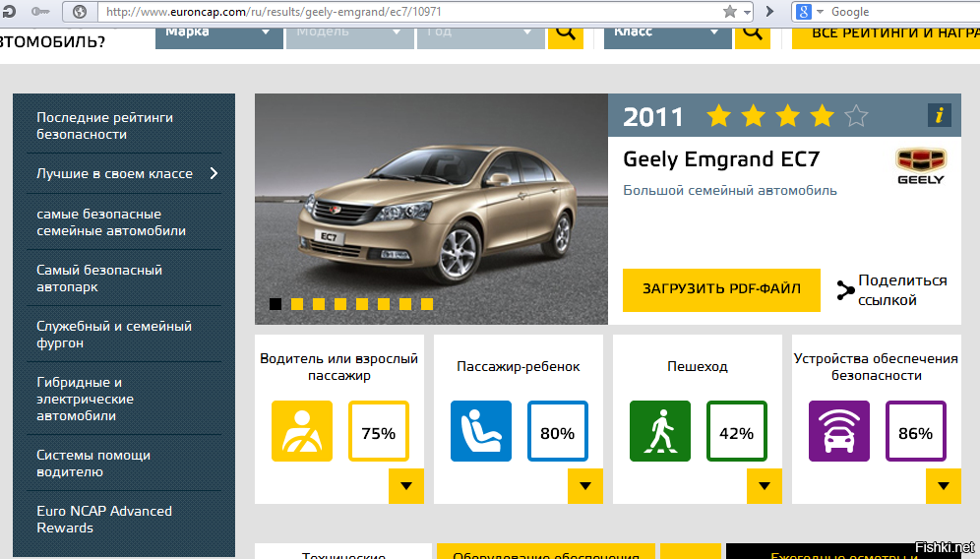980x559 pixels.
Task: Click the ЗАГРУЗИТЬ PDF-ФАЙЛ button
Action: [721, 289]
